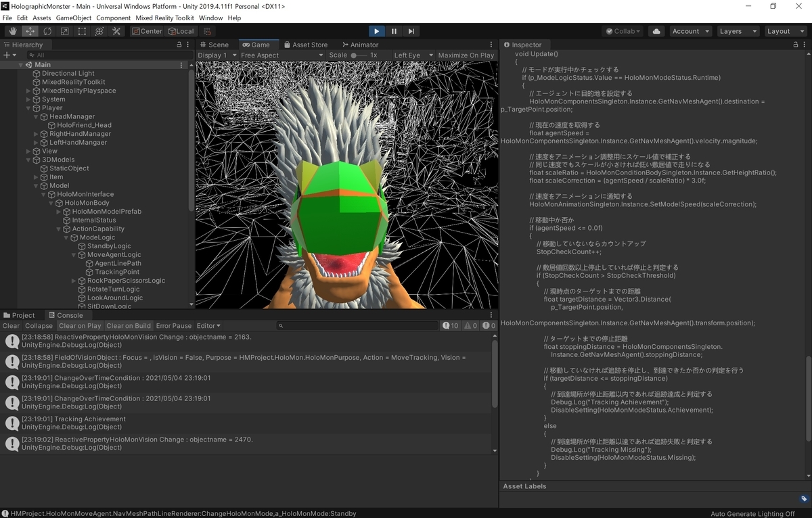Screen dimensions: 812x518
Task: Click the Directional Light object icon
Action: 37,73
